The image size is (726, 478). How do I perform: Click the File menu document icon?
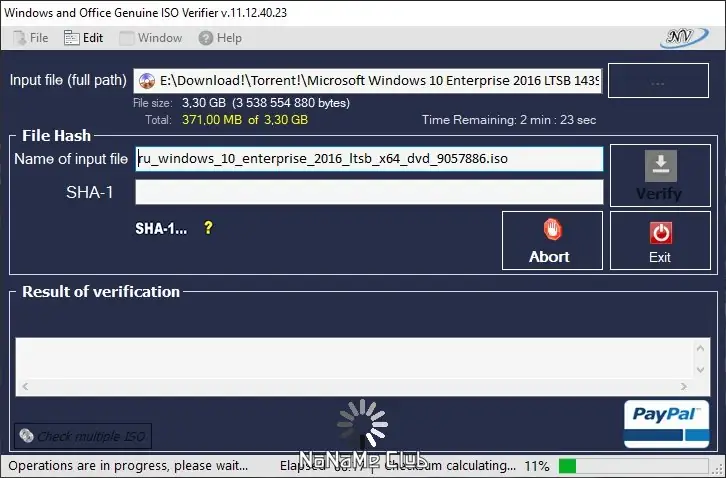[x=19, y=38]
